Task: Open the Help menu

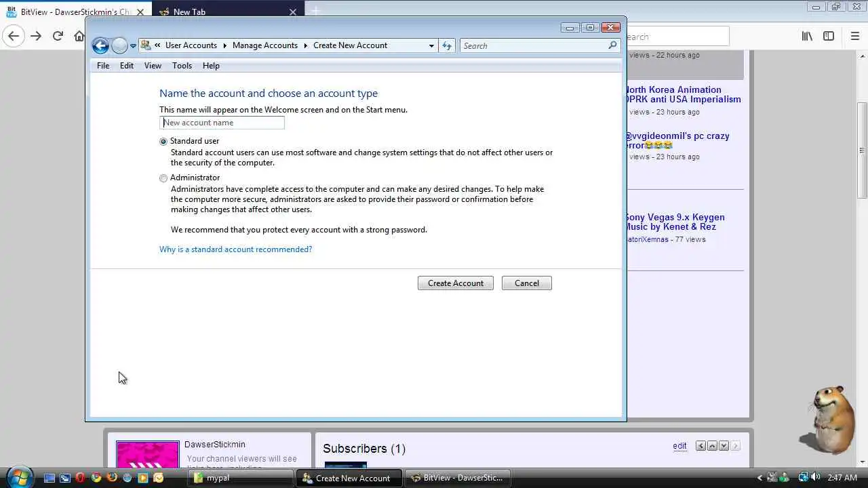Action: tap(211, 66)
